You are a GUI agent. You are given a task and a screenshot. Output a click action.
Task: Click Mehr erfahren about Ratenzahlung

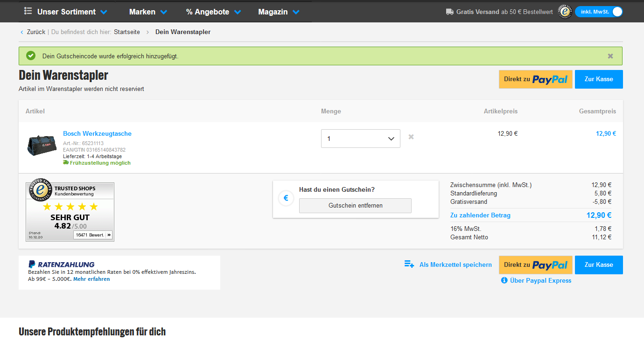pos(91,279)
